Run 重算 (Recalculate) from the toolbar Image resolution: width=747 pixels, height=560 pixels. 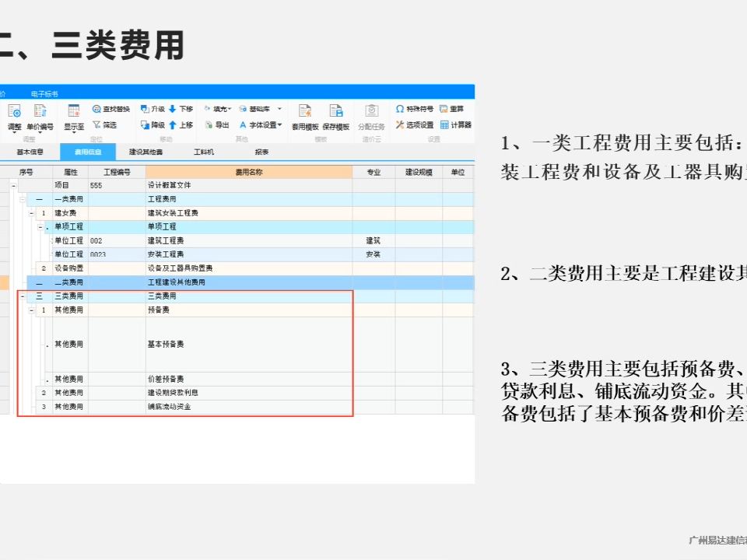pyautogui.click(x=458, y=108)
